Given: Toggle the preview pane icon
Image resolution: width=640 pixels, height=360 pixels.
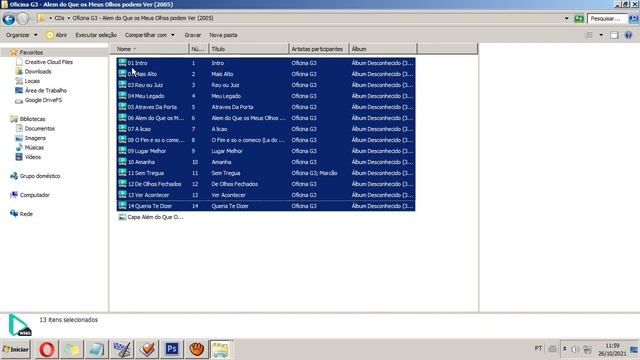Looking at the screenshot, I should click(614, 35).
